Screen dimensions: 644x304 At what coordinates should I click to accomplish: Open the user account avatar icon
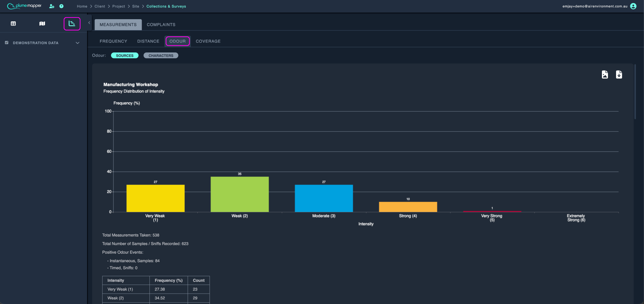pos(633,6)
